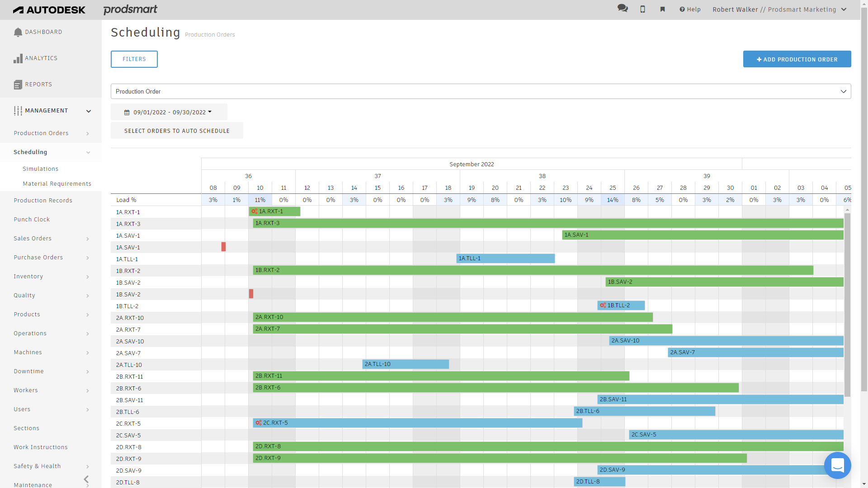Expand the Sales Orders submenu
The width and height of the screenshot is (868, 488).
coord(88,239)
